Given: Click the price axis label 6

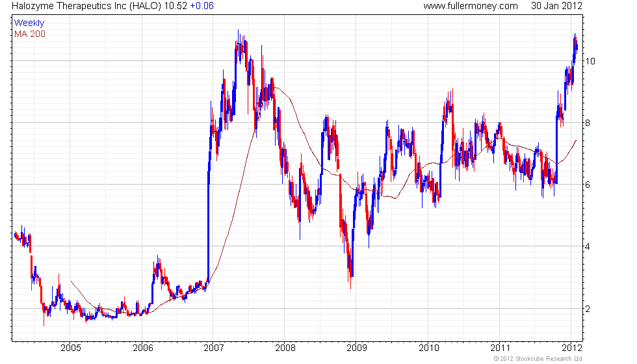Looking at the screenshot, I should [x=588, y=185].
